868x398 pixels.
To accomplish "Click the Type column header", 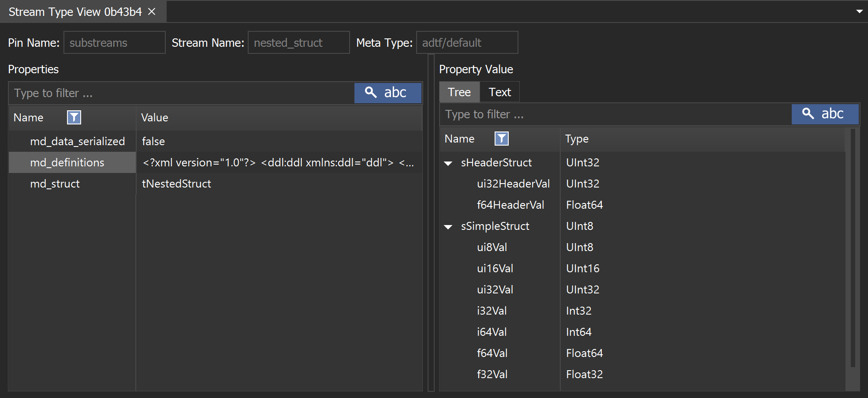I will click(703, 139).
